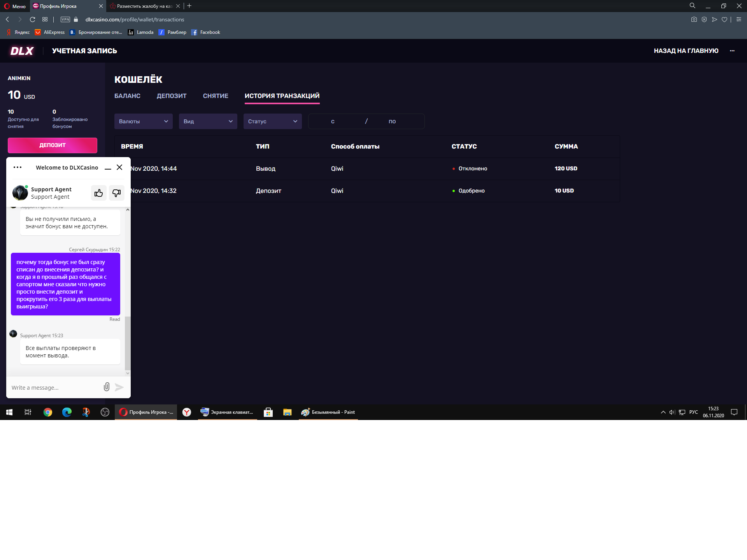Click the Write a message field
Image resolution: width=747 pixels, height=560 pixels.
coord(54,388)
